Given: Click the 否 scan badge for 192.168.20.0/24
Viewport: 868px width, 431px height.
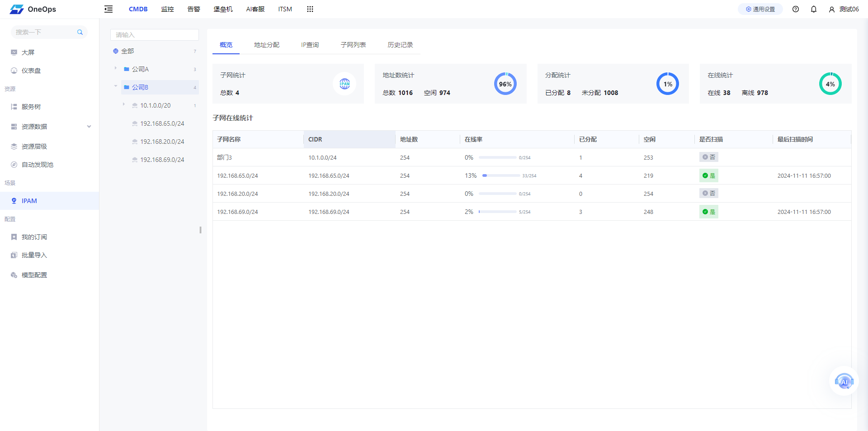Looking at the screenshot, I should click(x=708, y=193).
